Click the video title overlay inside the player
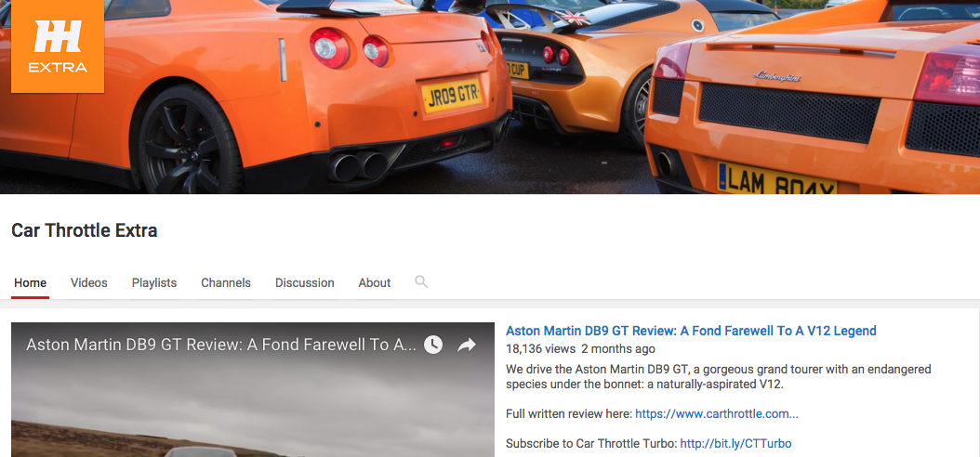Viewport: 980px width, 457px height. click(220, 345)
